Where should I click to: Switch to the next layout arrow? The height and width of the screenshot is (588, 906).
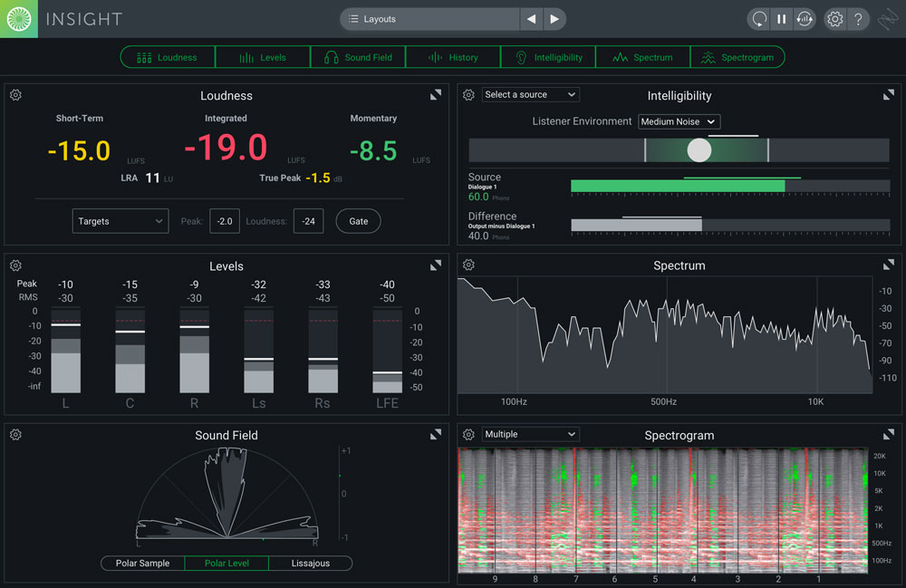[554, 19]
